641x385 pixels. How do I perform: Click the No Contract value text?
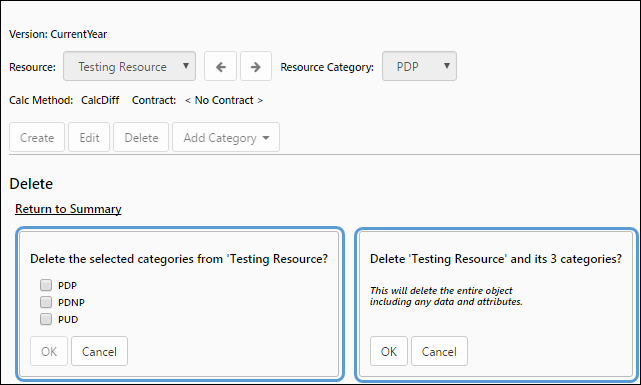[x=224, y=100]
